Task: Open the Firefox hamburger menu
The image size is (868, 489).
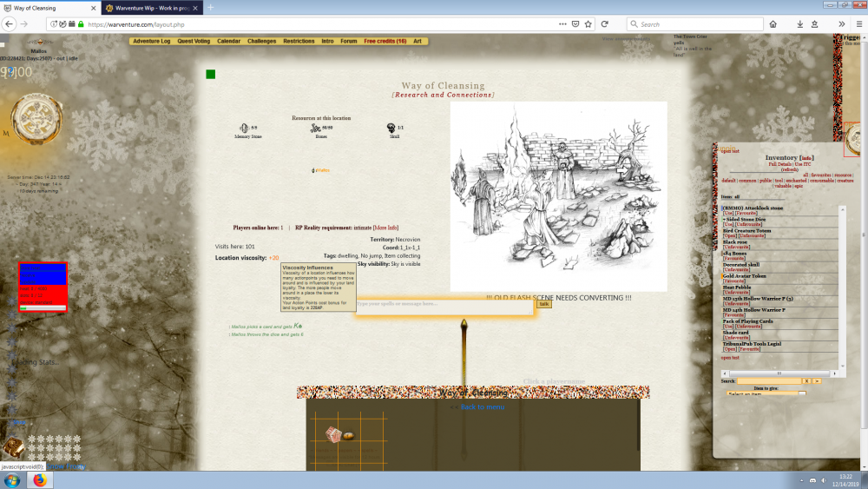Action: [859, 23]
